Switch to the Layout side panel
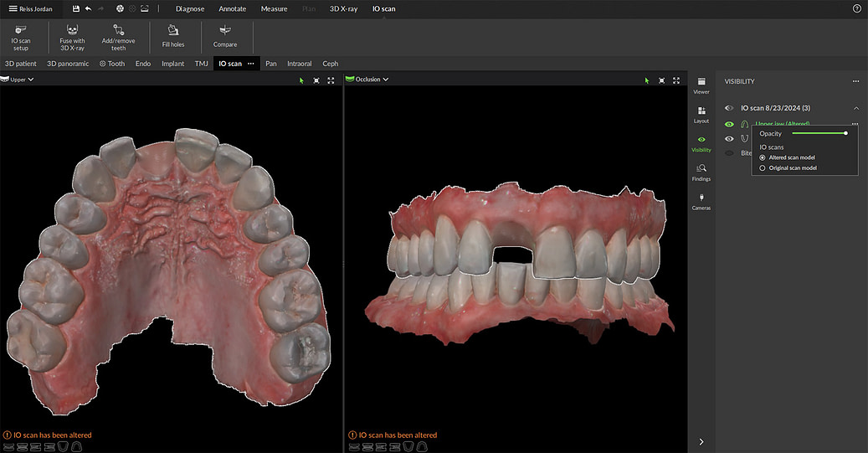The height and width of the screenshot is (453, 868). click(x=701, y=114)
